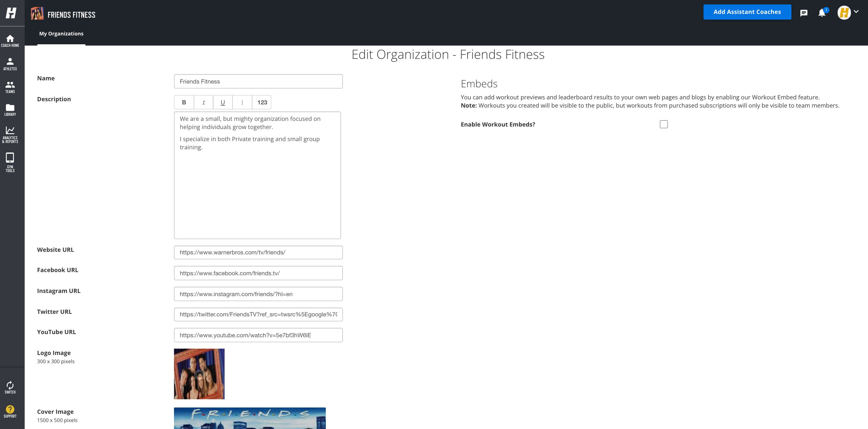
Task: Click the Name input field
Action: pyautogui.click(x=258, y=82)
